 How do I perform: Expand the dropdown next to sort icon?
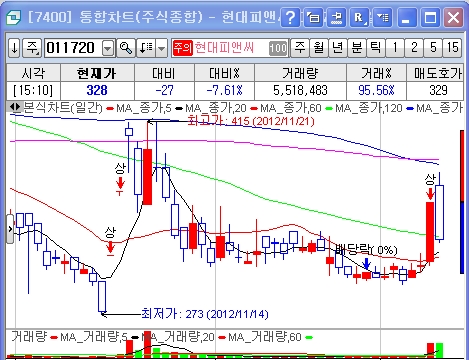162,48
